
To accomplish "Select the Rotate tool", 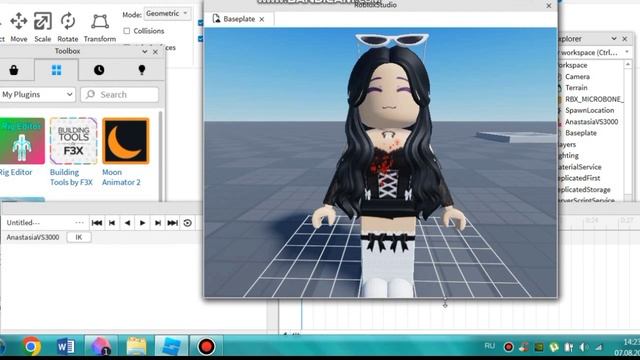I will (67, 27).
